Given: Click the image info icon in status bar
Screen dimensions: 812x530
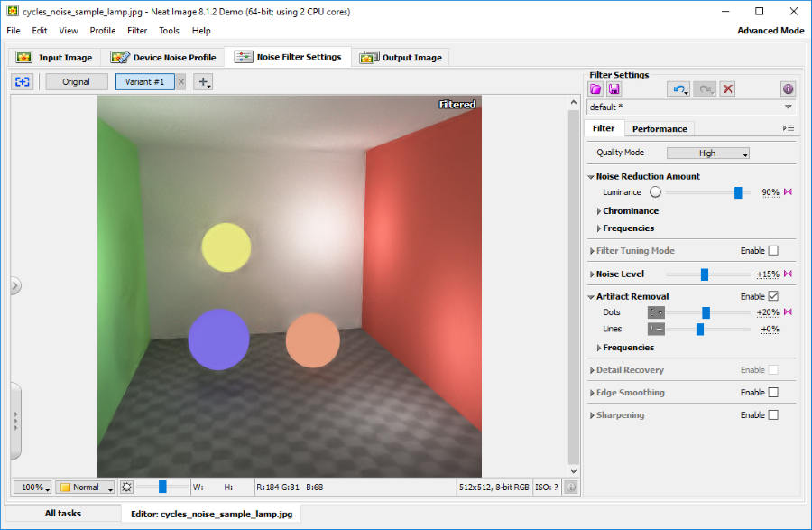Looking at the screenshot, I should click(x=571, y=487).
